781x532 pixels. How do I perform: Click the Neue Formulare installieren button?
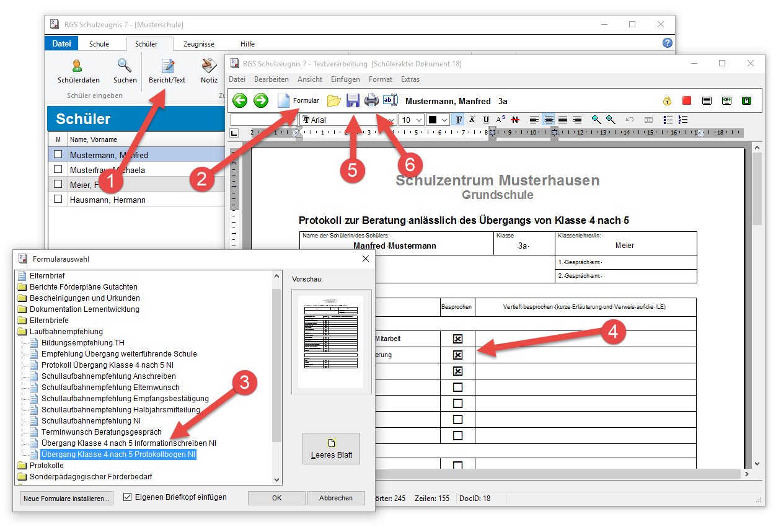[x=67, y=498]
